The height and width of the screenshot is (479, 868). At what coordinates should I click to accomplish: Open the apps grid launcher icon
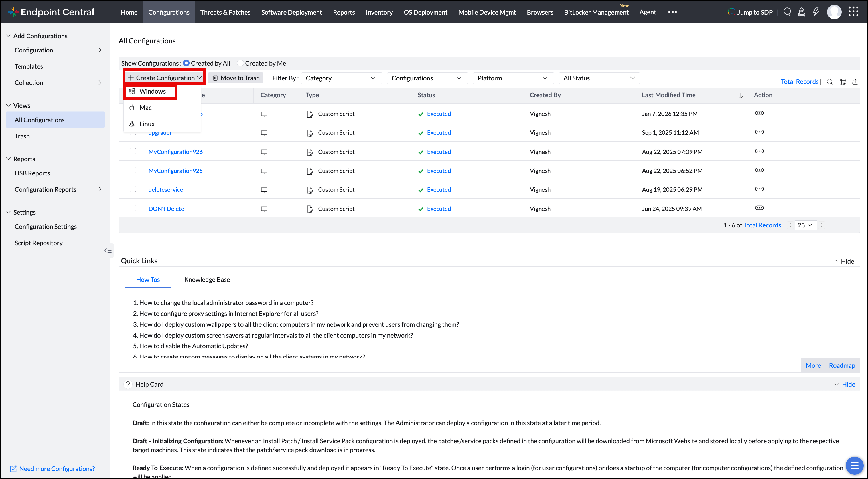coord(853,12)
